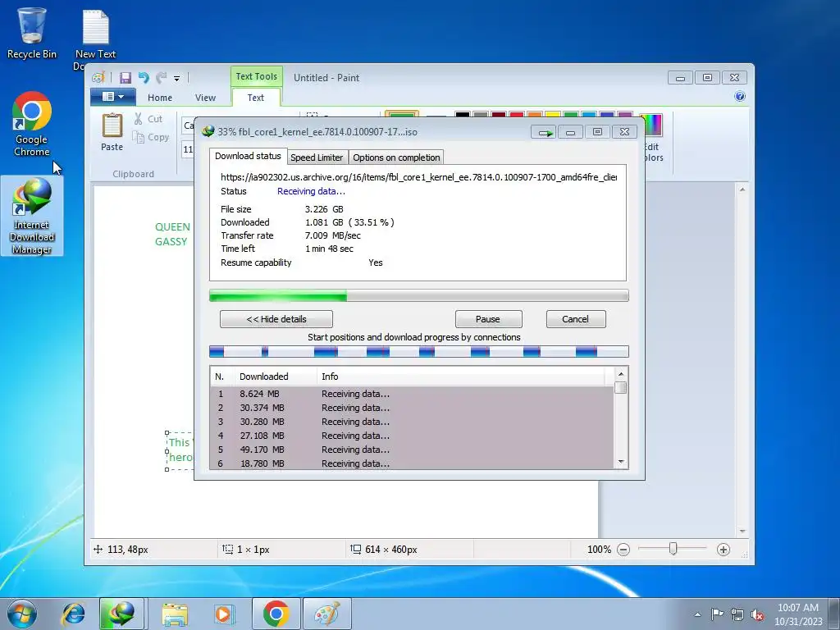Viewport: 840px width, 630px height.
Task: Open the Recycle Bin desktop icon
Action: tap(32, 33)
